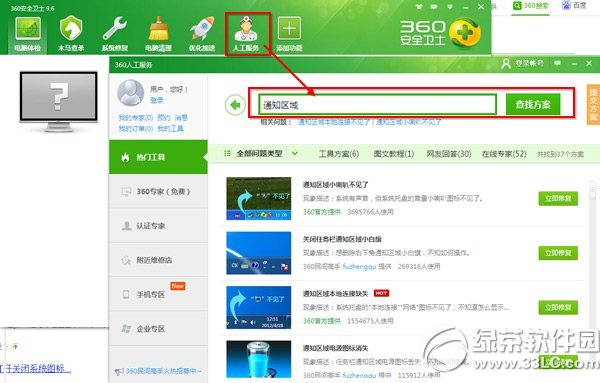Select the 百度 tab in the browser
This screenshot has width=600, height=383.
point(574,6)
